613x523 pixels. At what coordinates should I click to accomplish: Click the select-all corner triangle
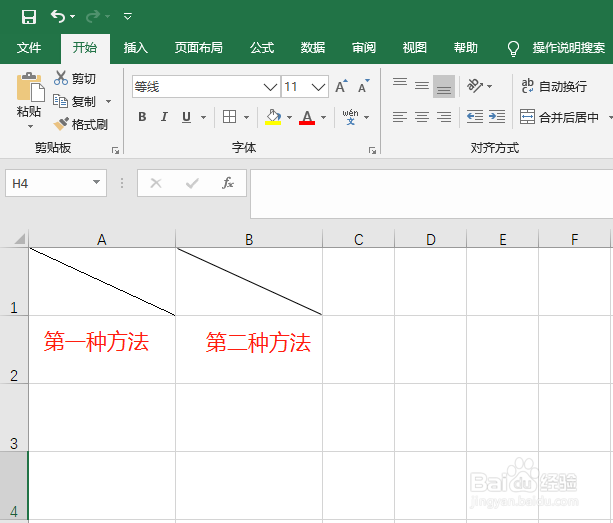[20, 238]
